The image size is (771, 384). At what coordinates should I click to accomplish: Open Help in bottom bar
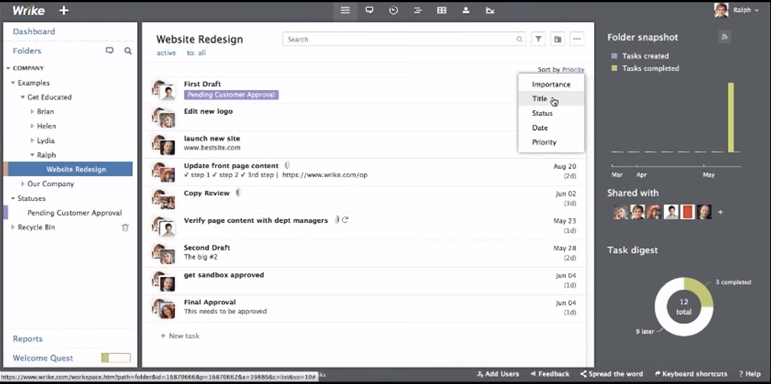tap(751, 374)
